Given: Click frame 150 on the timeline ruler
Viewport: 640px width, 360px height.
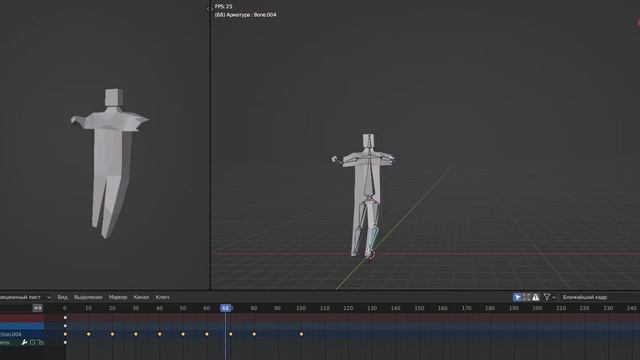Looking at the screenshot, I should (419, 308).
